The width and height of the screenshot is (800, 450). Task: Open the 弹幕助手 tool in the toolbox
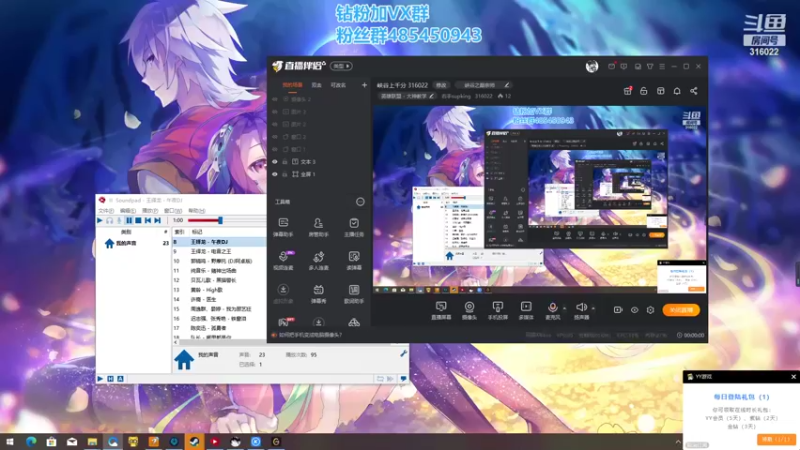coord(283,227)
